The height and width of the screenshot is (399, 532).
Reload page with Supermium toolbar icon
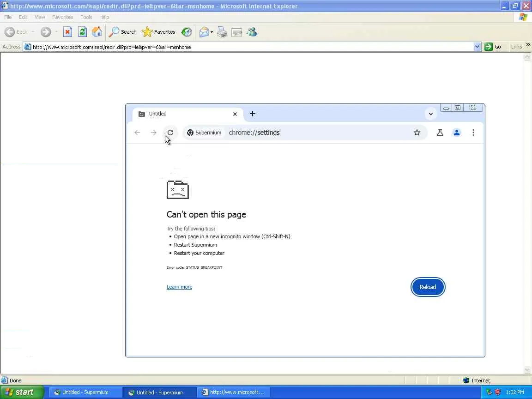point(170,133)
